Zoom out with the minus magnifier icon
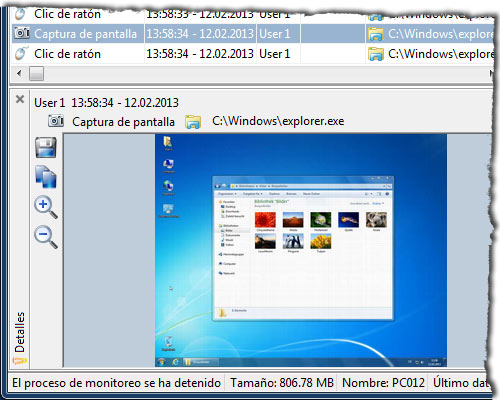This screenshot has height=400, width=500. pos(46,237)
